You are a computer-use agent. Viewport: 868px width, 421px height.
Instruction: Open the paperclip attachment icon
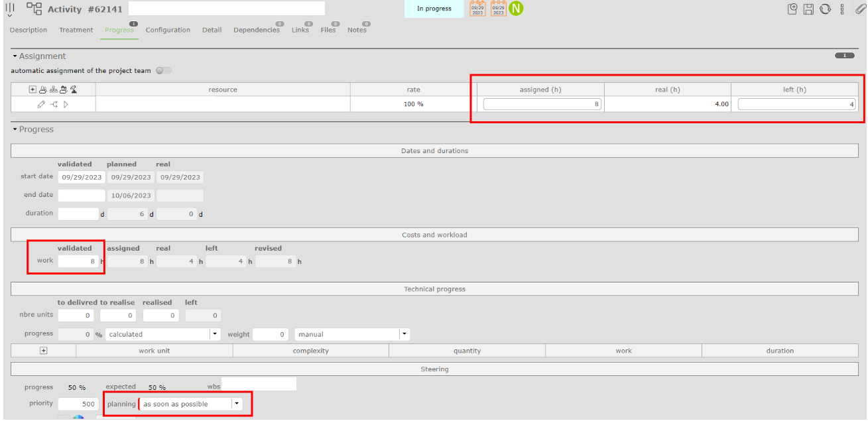click(x=860, y=9)
